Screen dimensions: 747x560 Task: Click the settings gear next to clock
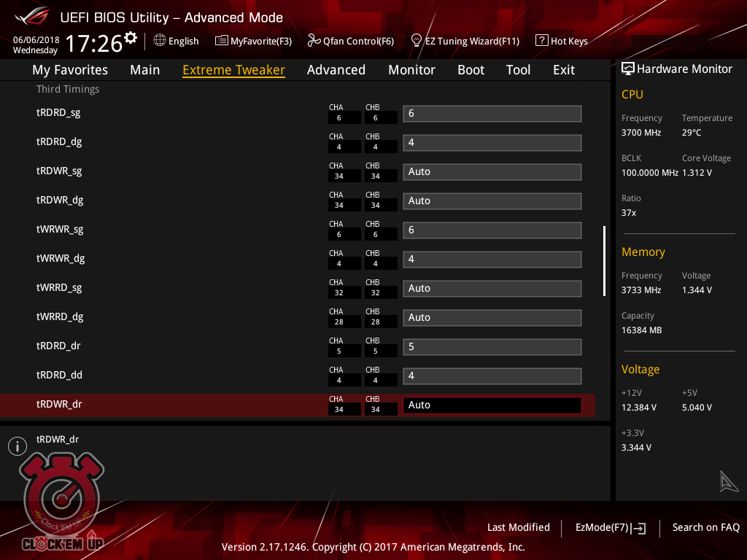tap(131, 38)
